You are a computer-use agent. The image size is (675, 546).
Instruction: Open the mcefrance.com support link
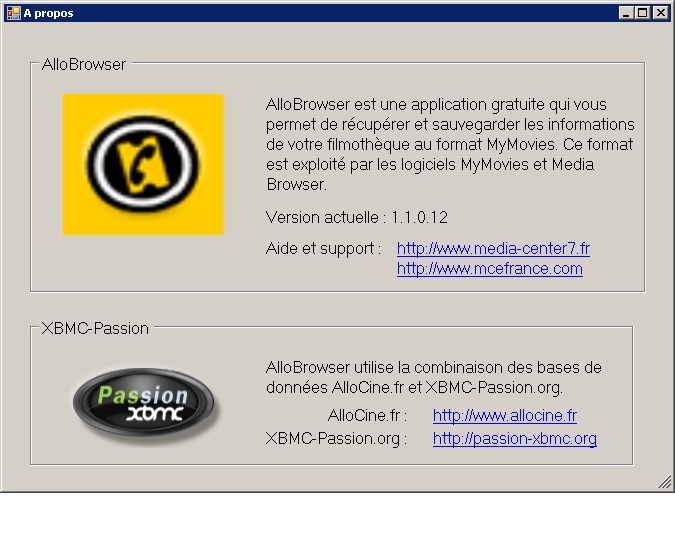[x=489, y=269]
